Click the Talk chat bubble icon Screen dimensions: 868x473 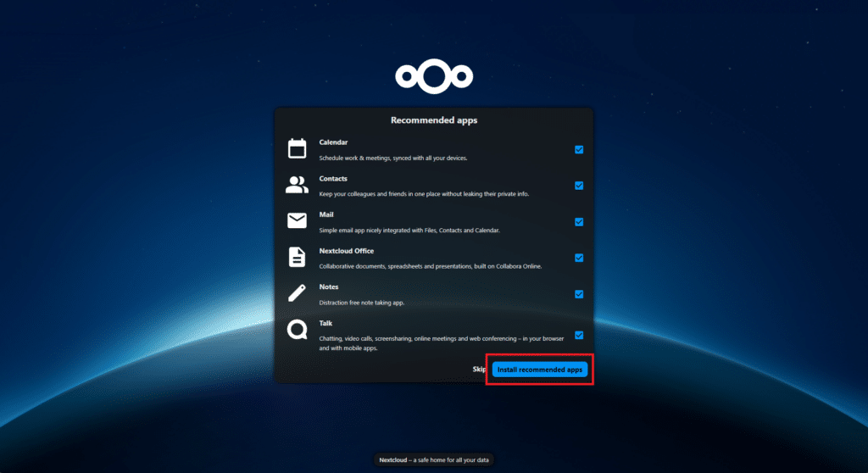(x=297, y=330)
